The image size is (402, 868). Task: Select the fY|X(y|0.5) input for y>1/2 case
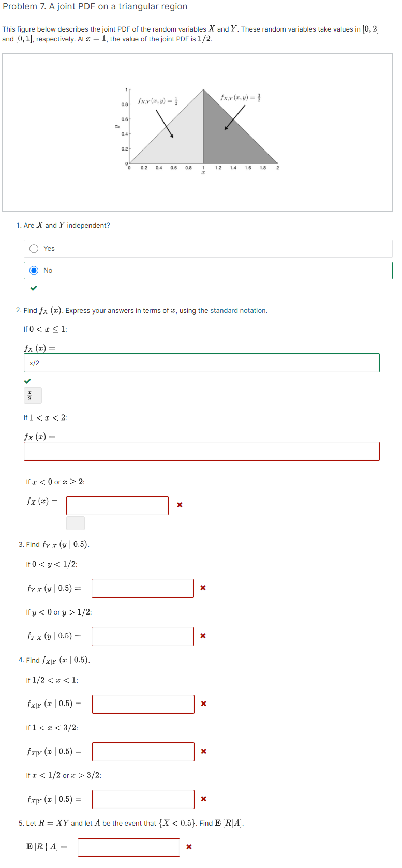click(x=143, y=636)
